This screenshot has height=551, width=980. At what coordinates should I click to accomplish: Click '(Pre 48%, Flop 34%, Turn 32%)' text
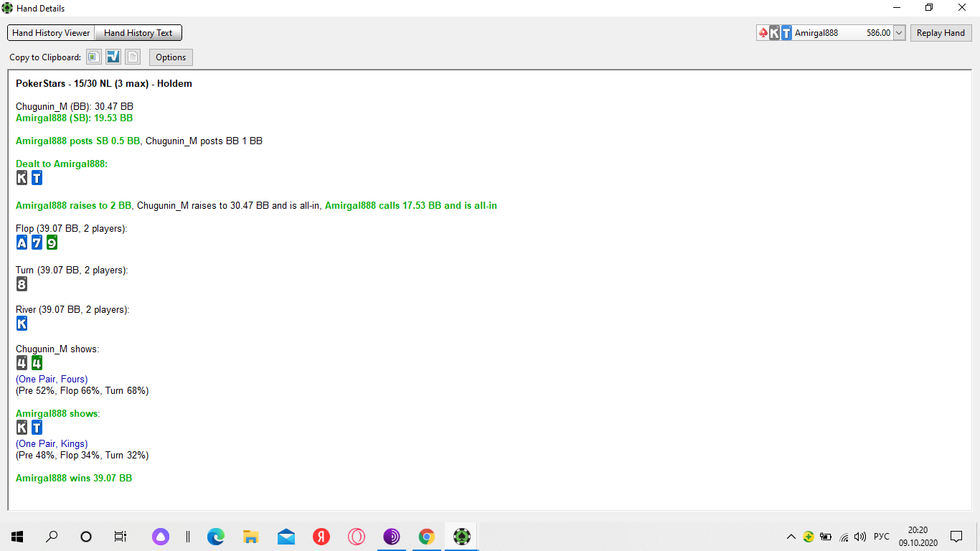[83, 455]
